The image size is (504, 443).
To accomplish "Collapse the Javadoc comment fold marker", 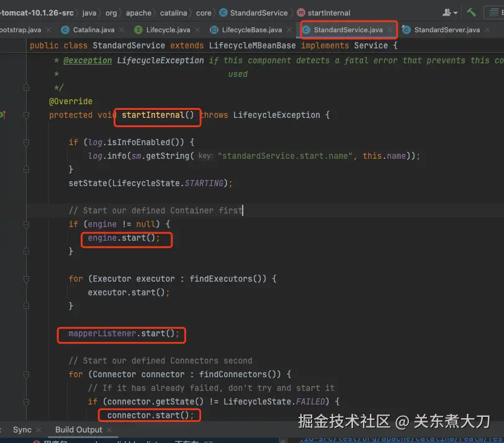I will point(26,87).
